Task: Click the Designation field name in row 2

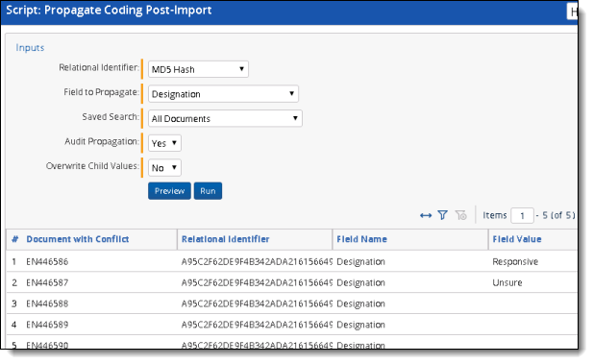Action: tap(360, 282)
